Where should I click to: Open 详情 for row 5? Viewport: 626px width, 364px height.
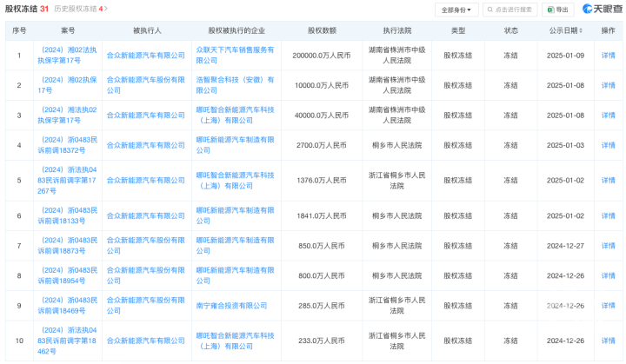coord(608,181)
